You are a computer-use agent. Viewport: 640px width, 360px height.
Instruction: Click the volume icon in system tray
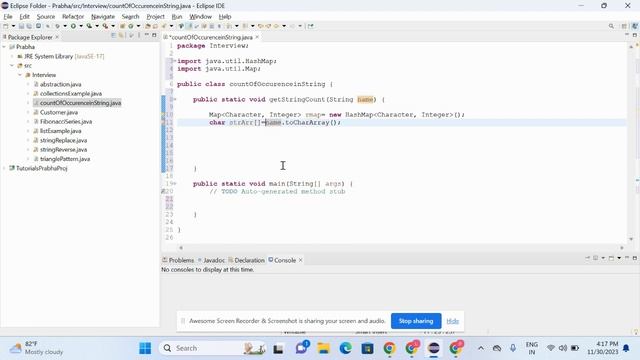(x=563, y=348)
